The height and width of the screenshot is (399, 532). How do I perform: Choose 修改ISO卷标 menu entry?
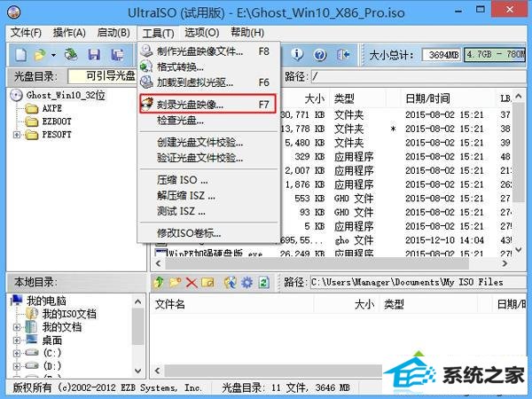coord(208,233)
